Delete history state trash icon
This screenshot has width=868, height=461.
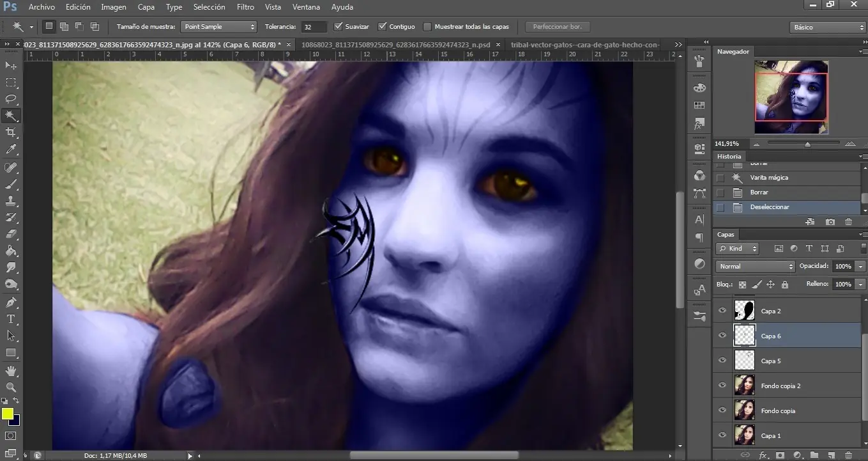[x=848, y=222]
